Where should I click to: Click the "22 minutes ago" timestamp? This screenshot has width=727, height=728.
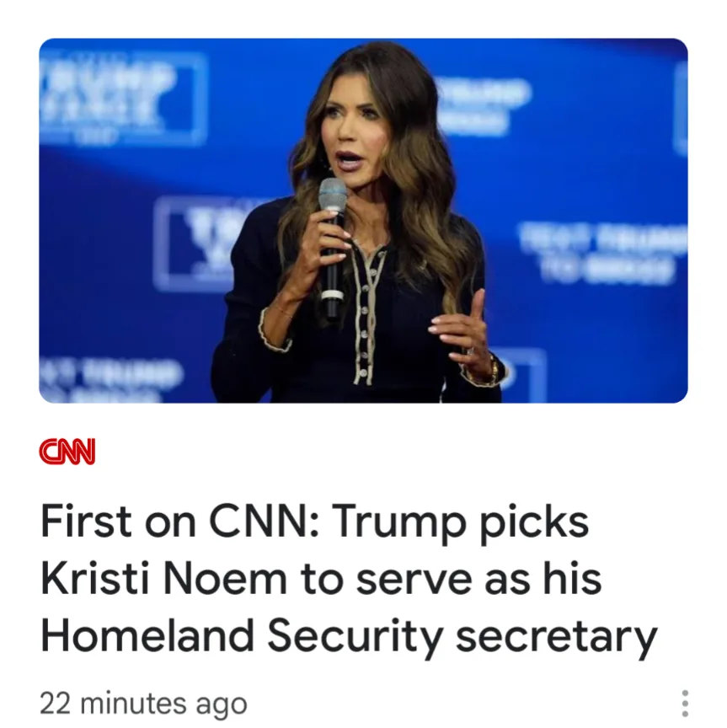143,704
